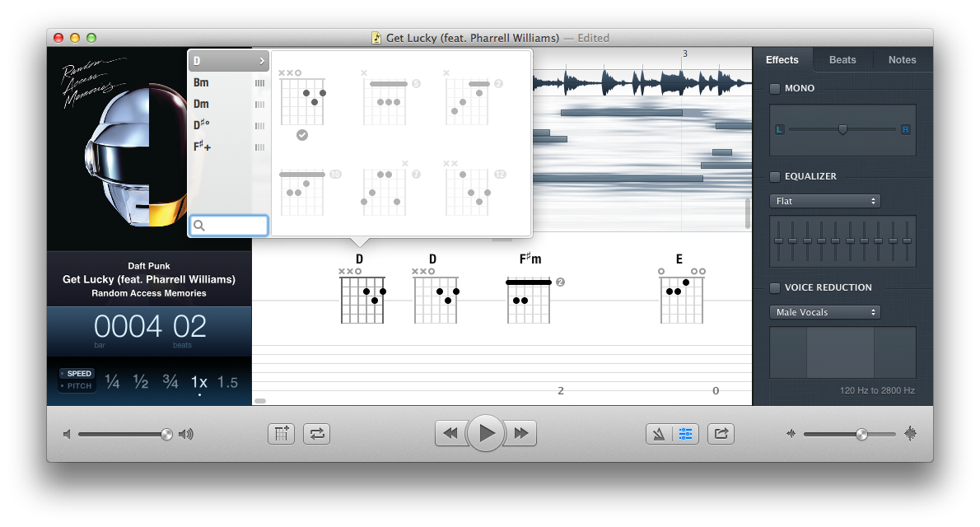Click the fast-forward button
980x527 pixels.
click(x=520, y=433)
